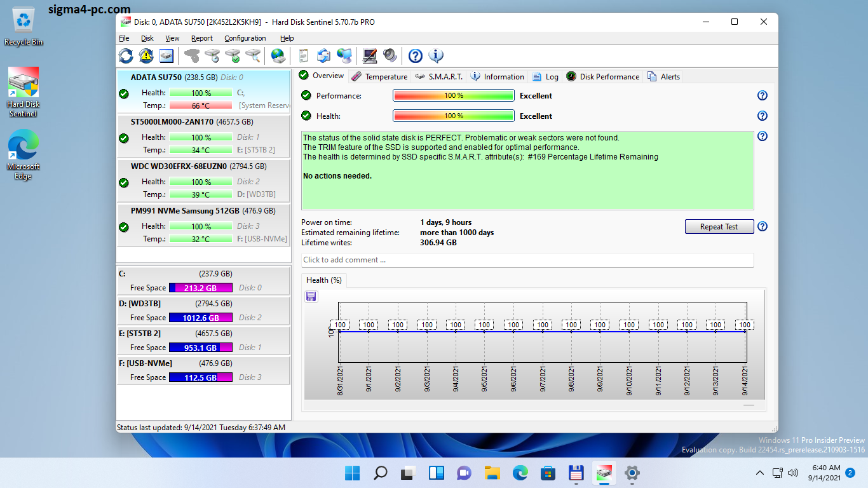Image resolution: width=868 pixels, height=488 pixels.
Task: Click the Refresh disk status toolbar icon
Action: [126, 56]
